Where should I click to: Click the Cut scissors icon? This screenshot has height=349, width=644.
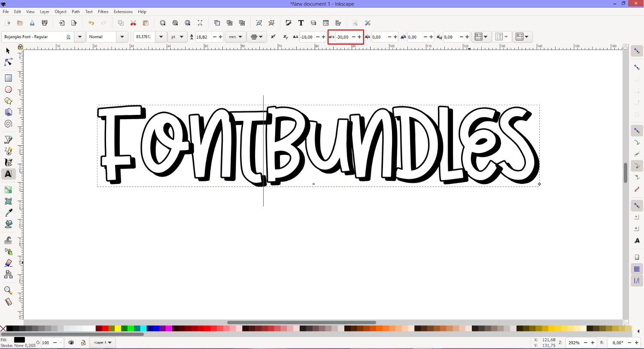coord(133,23)
